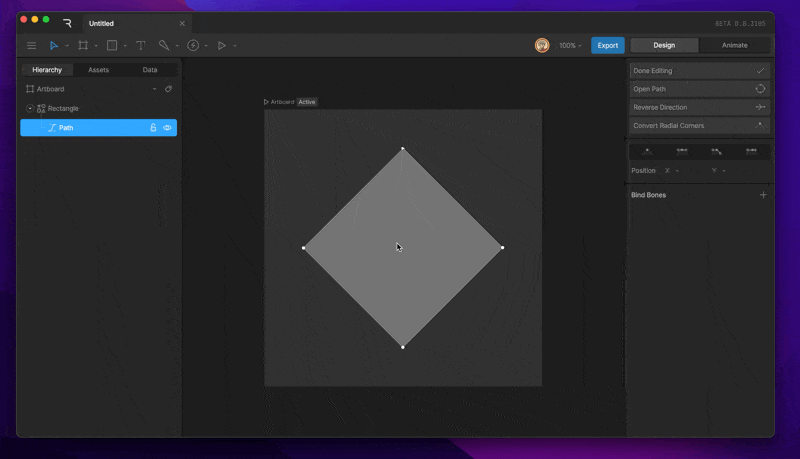Switch to the Hierarchy tab
This screenshot has width=800, height=459.
[47, 70]
